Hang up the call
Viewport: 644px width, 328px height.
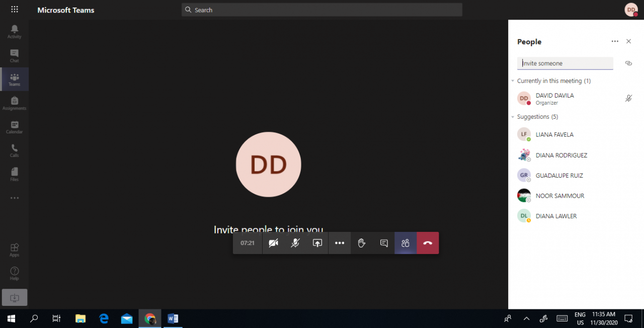(428, 243)
